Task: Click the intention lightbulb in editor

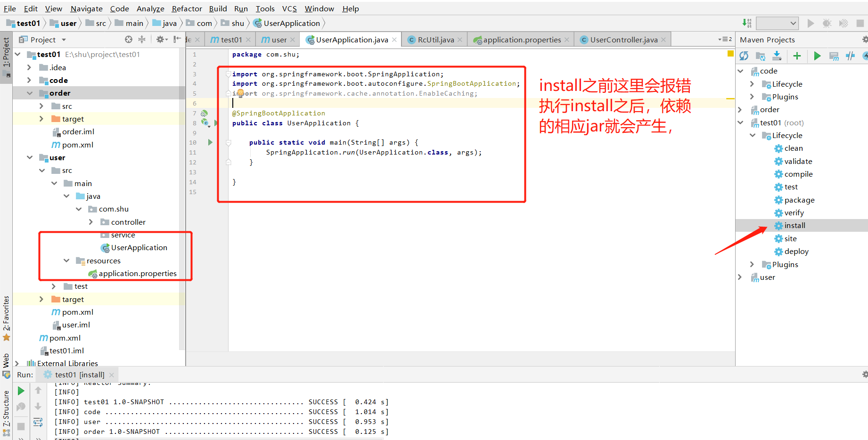Action: pos(240,93)
